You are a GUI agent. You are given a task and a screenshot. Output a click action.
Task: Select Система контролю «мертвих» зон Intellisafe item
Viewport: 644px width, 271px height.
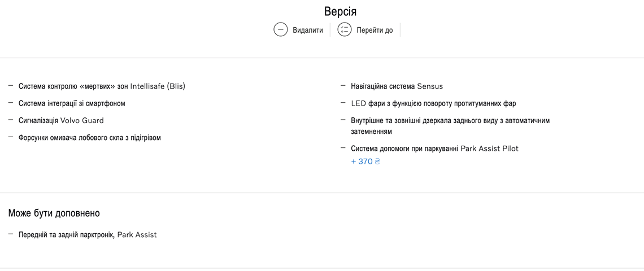(x=102, y=86)
